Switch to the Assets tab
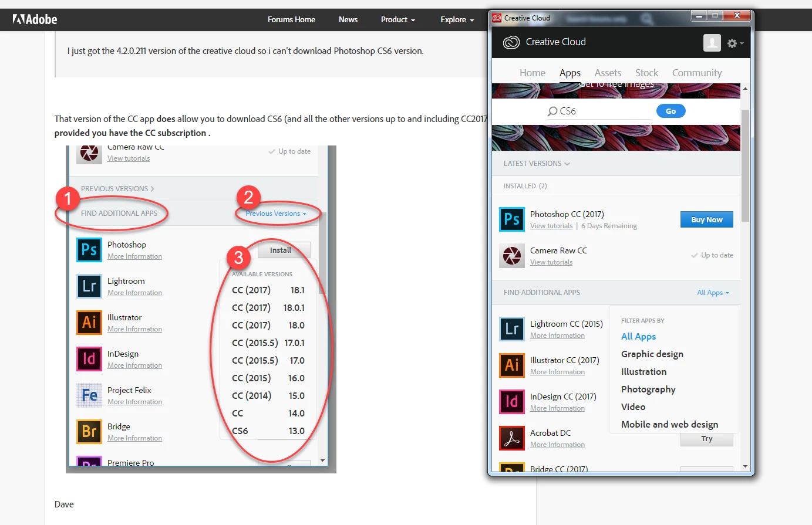Viewport: 812px width, 525px height. 608,73
